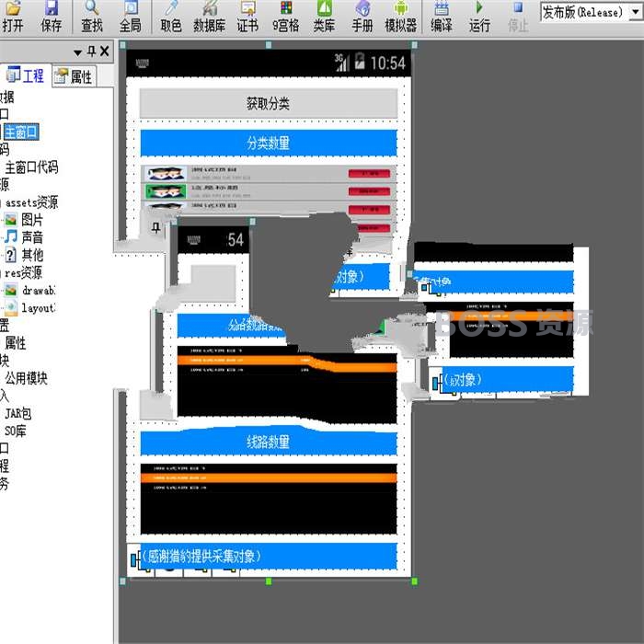Viewport: 644px width, 644px height.
Task: Select 主窗口 in the project tree
Action: coord(21,132)
